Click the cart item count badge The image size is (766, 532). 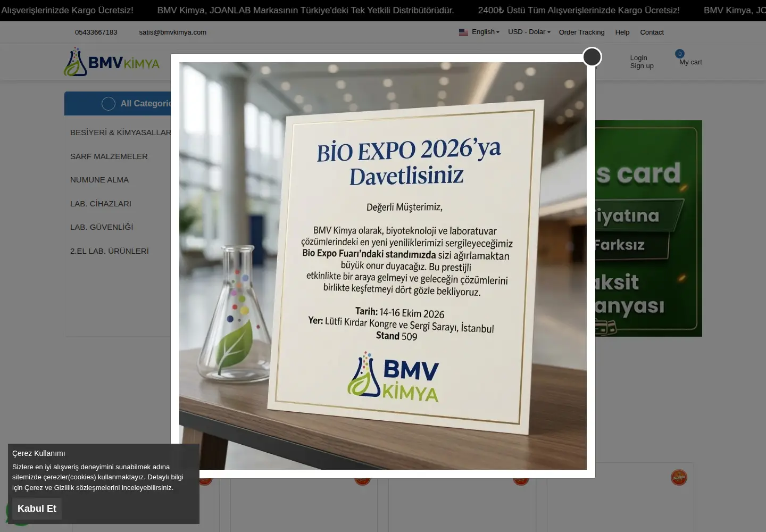680,54
